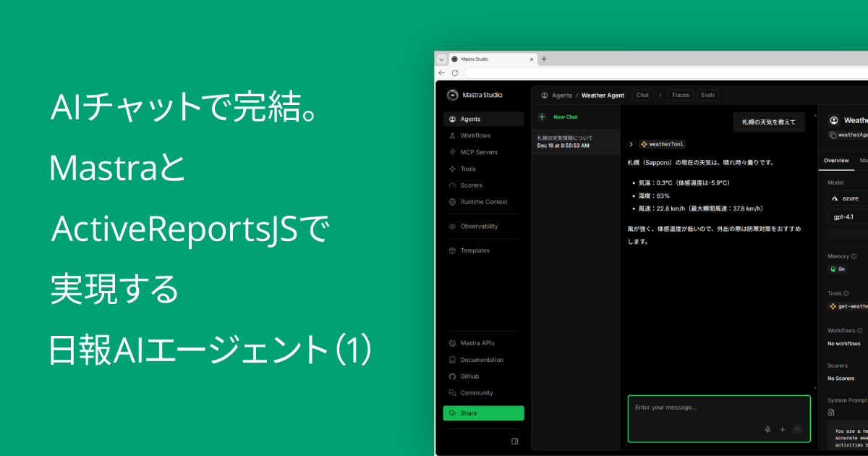Select the Tools sidebar icon
The width and height of the screenshot is (868, 456).
[x=451, y=169]
